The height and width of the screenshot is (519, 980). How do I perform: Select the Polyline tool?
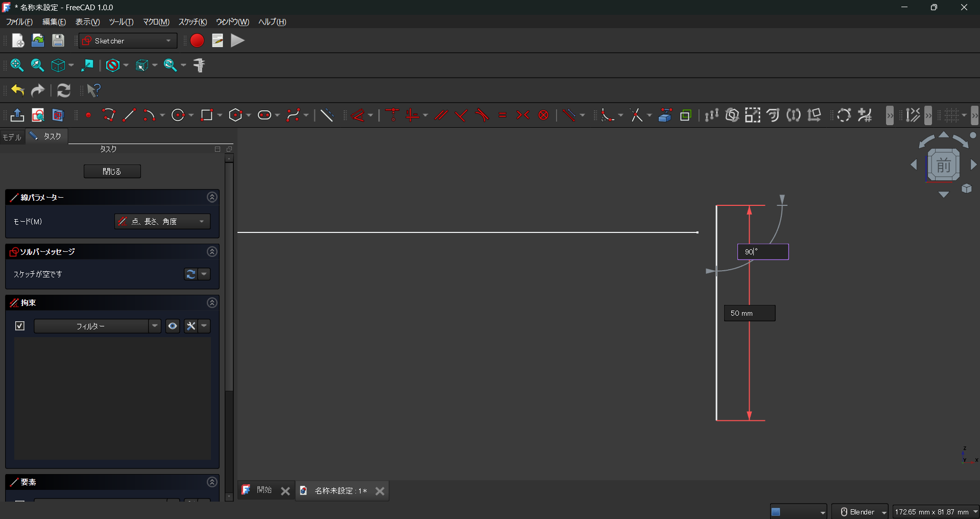[x=109, y=115]
